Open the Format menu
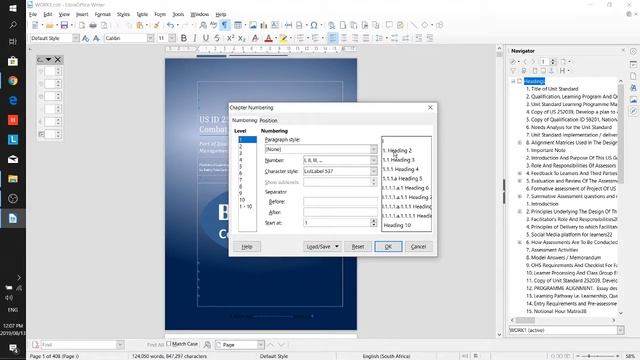 pos(102,14)
